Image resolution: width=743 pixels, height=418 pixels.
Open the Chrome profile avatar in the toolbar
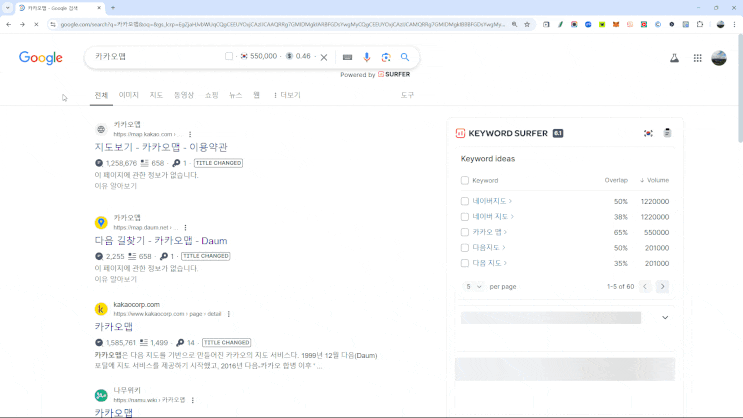pos(720,24)
